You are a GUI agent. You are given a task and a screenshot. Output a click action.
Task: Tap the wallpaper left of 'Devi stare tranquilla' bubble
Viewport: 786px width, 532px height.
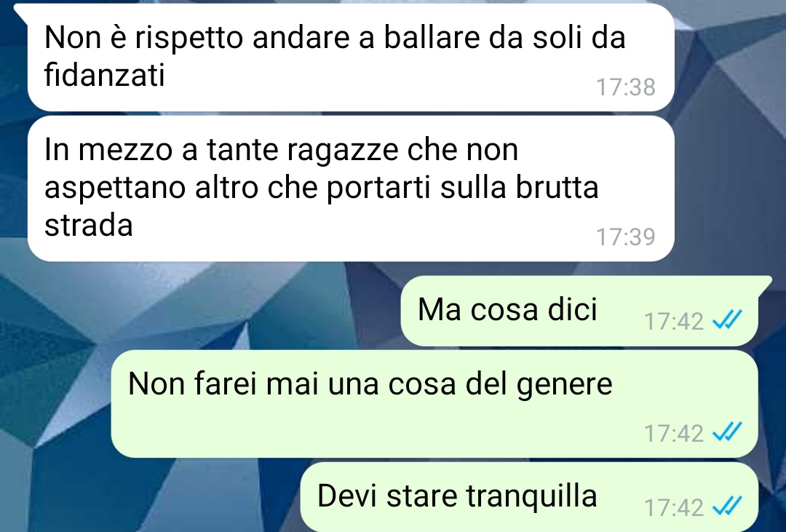(151, 496)
